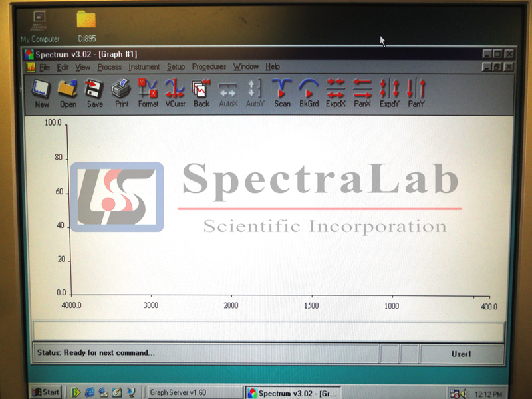Click the 100.0 Y-axis top label
Image resolution: width=532 pixels, height=399 pixels.
coord(53,122)
